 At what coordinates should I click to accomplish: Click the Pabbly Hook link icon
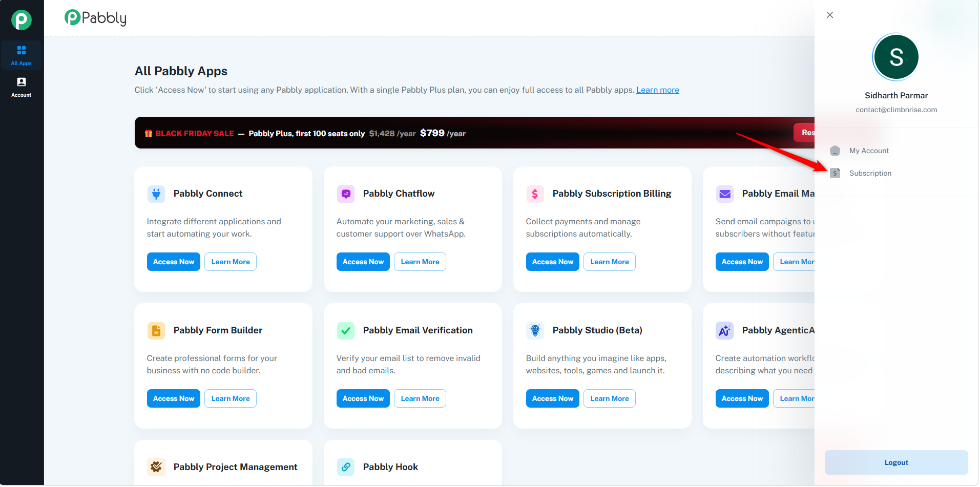[346, 467]
